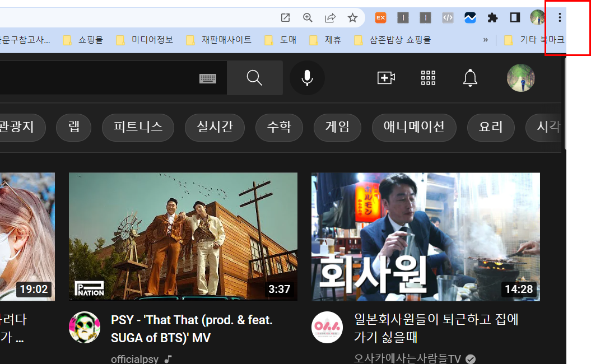The height and width of the screenshot is (364, 591).
Task: Open the blue wave extension icon
Action: click(470, 18)
